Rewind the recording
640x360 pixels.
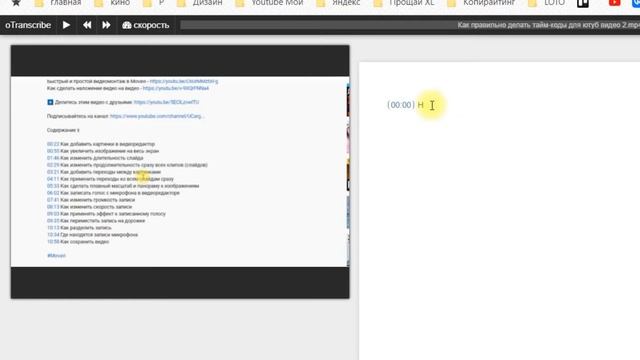tap(87, 25)
